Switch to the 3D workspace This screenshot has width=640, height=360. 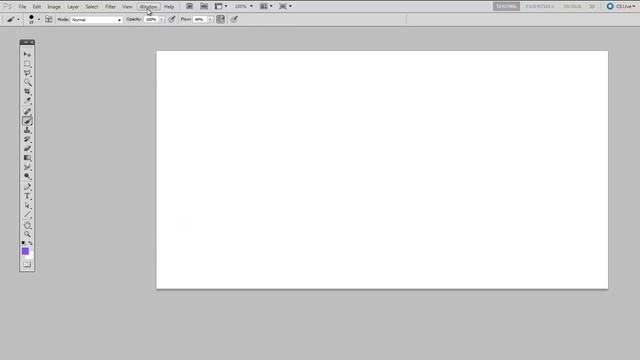(592, 7)
